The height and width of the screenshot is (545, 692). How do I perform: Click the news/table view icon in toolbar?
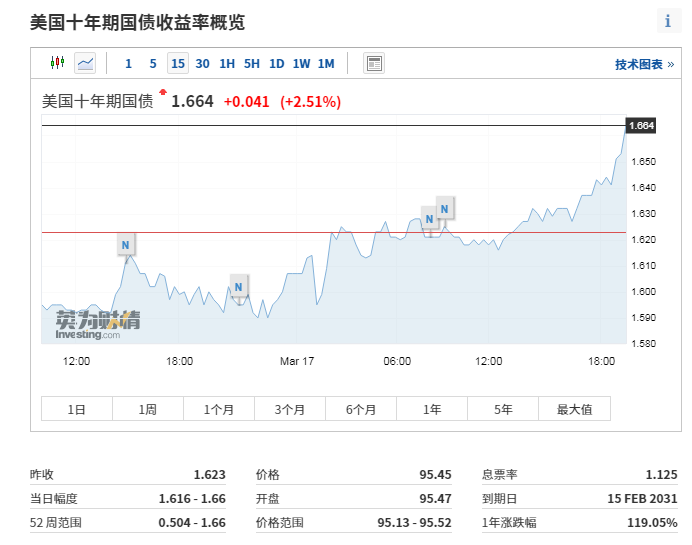pyautogui.click(x=374, y=63)
